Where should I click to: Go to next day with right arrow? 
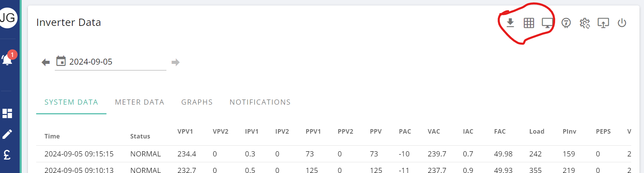point(175,62)
